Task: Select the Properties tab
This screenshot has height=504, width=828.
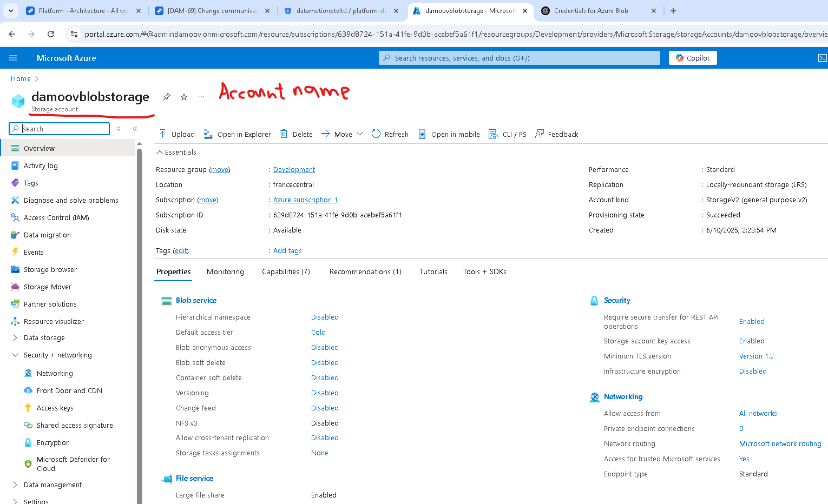Action: [x=173, y=271]
